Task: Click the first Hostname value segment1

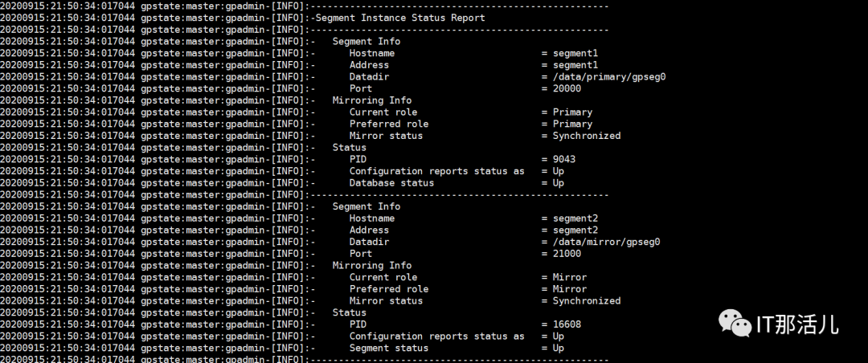Action: click(x=575, y=53)
